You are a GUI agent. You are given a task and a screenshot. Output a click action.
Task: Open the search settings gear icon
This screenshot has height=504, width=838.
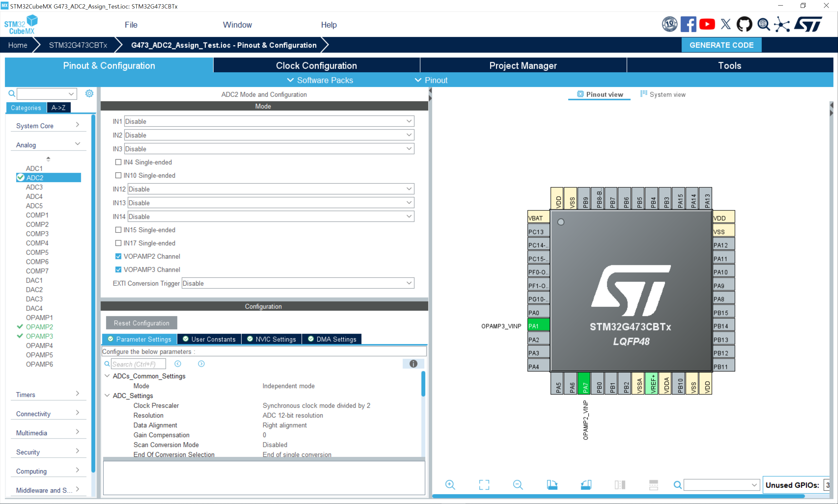(89, 94)
